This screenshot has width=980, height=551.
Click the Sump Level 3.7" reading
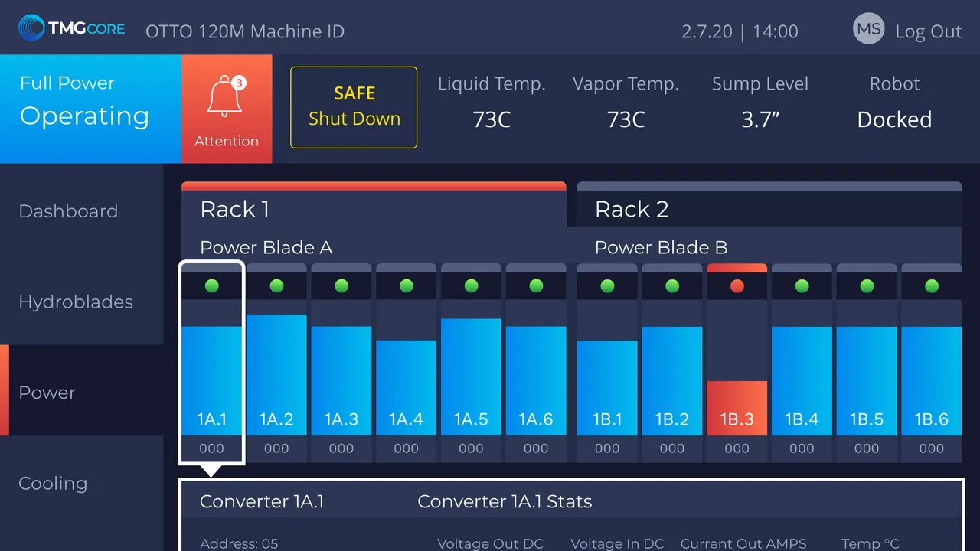point(760,103)
